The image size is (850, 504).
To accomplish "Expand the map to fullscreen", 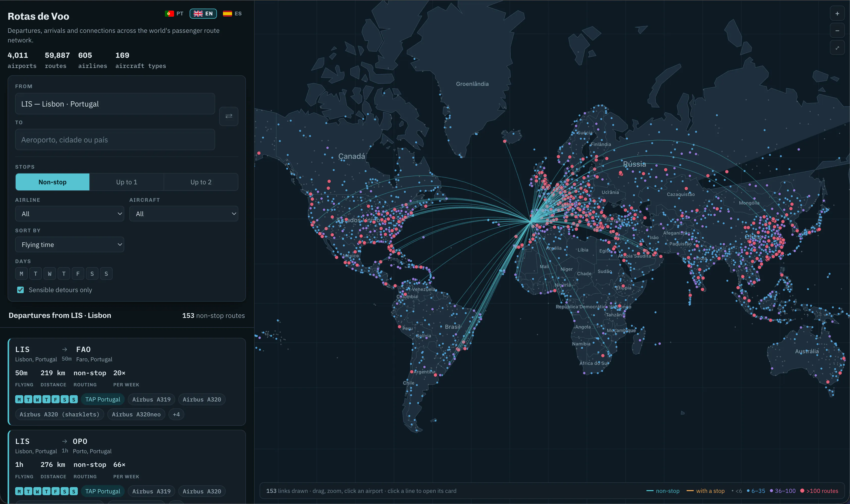I will pos(837,48).
